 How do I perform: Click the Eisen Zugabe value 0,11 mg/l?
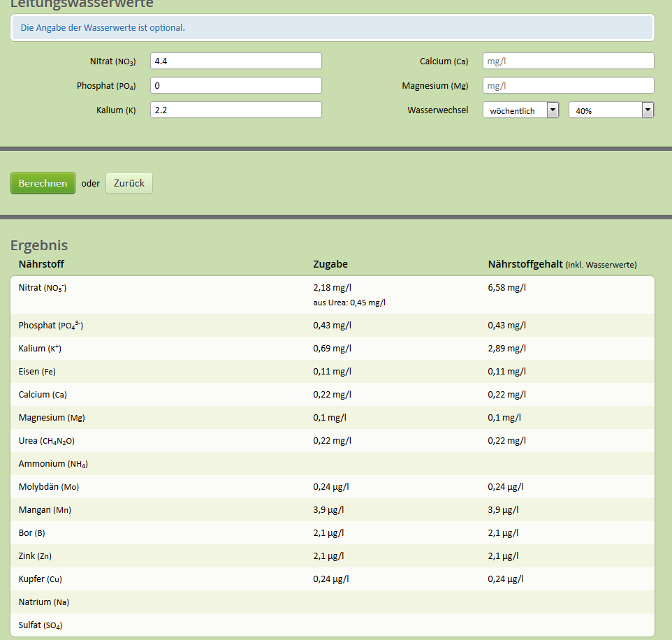(x=332, y=372)
